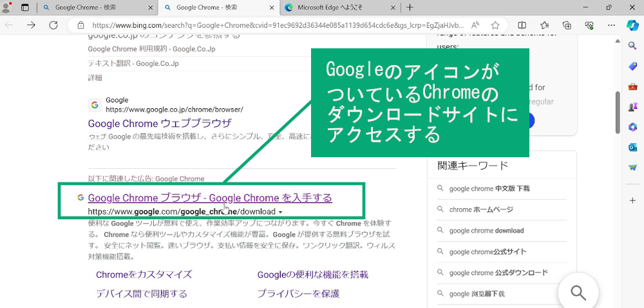The width and height of the screenshot is (644, 308).
Task: Open sidebar Tools briefcase icon
Action: pos(632,86)
